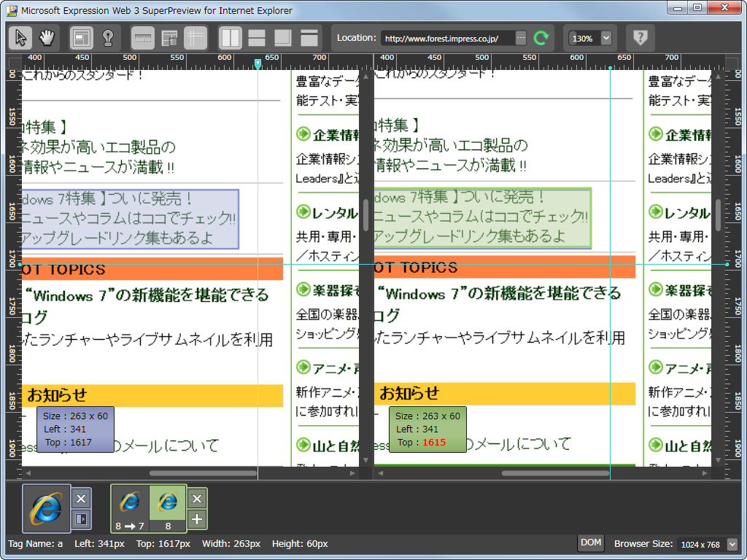The width and height of the screenshot is (747, 560).
Task: Switch to horizontal split layout
Action: (257, 38)
